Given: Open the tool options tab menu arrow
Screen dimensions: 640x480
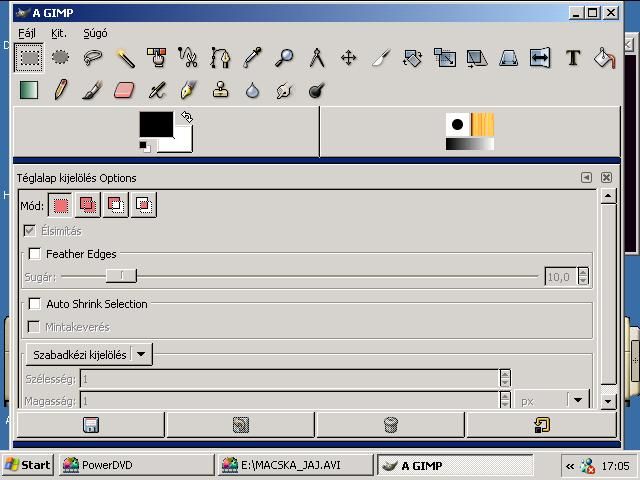Looking at the screenshot, I should [587, 178].
